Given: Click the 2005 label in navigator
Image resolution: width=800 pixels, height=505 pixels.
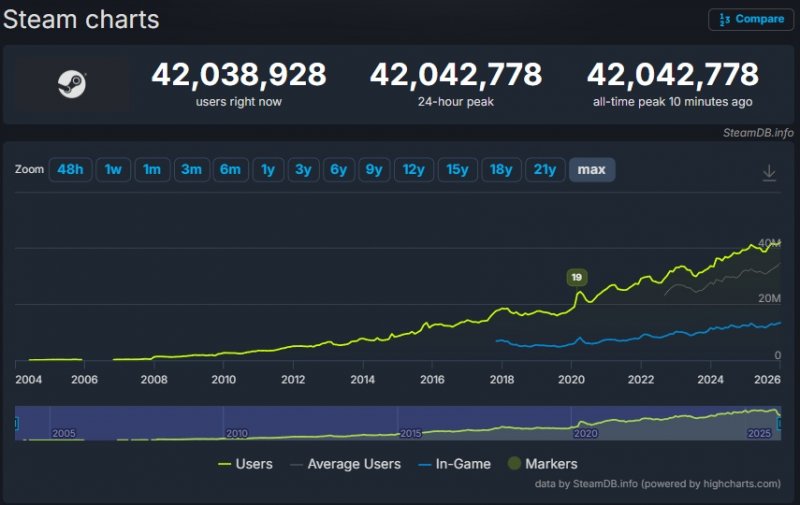Looking at the screenshot, I should coord(64,433).
